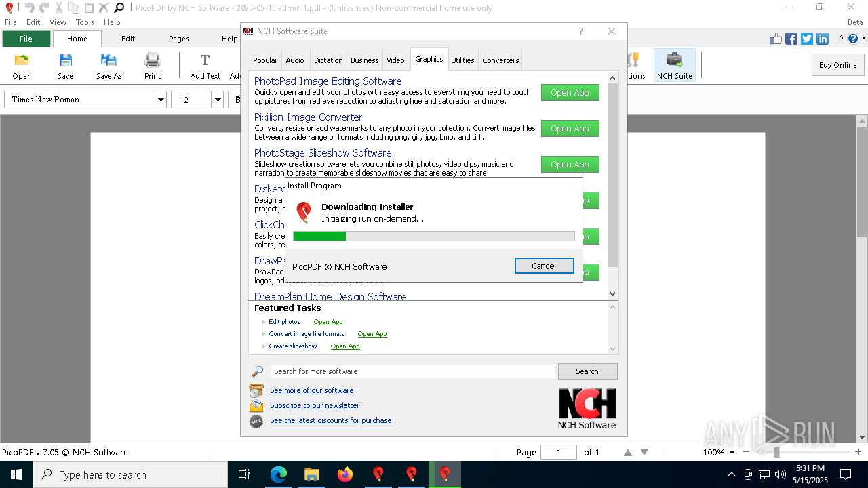This screenshot has height=488, width=868.
Task: Click Open App for PhotoStage Slideshow Software
Action: pos(570,164)
